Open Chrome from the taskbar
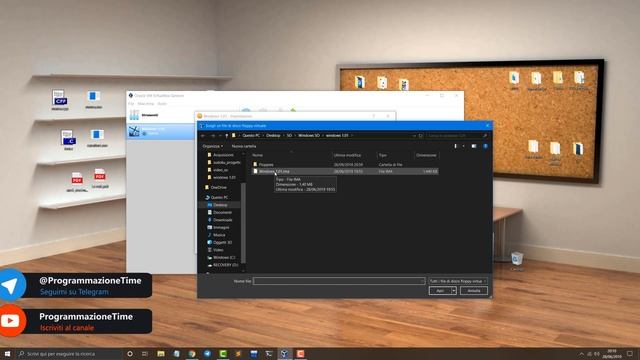The width and height of the screenshot is (640, 360). point(192,353)
